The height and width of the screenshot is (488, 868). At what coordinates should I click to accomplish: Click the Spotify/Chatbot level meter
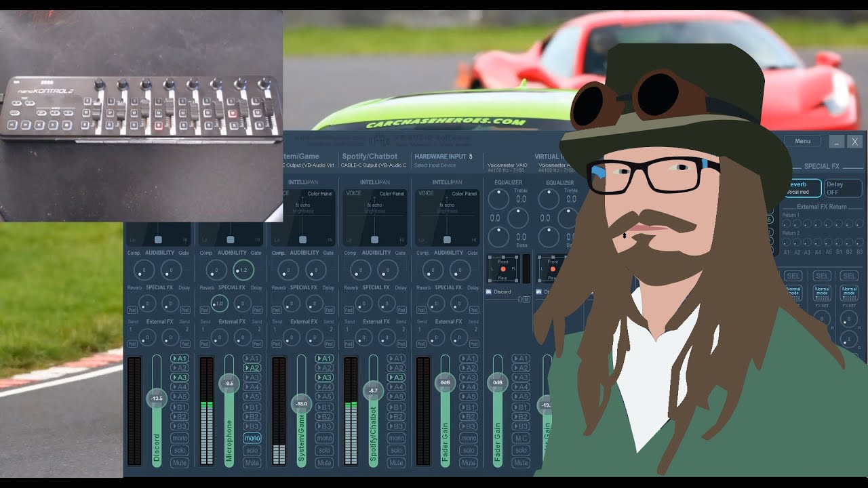point(351,410)
